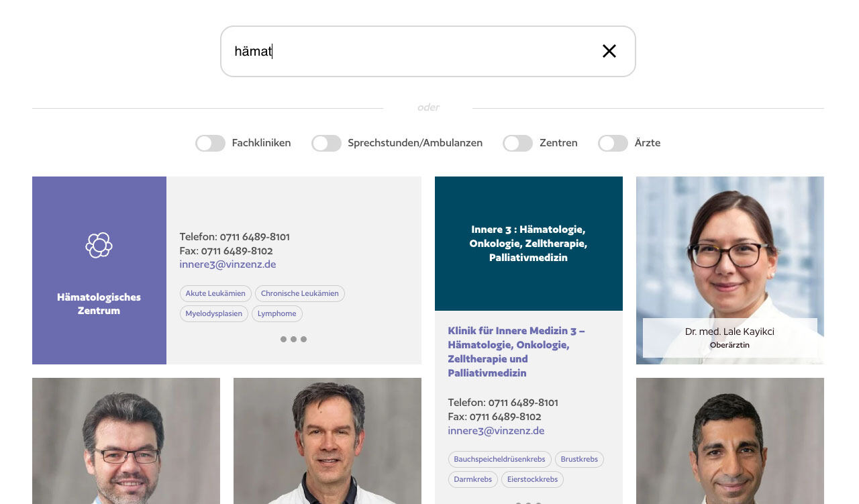This screenshot has width=859, height=504.
Task: Choose the Darmkrebs tag
Action: [473, 479]
